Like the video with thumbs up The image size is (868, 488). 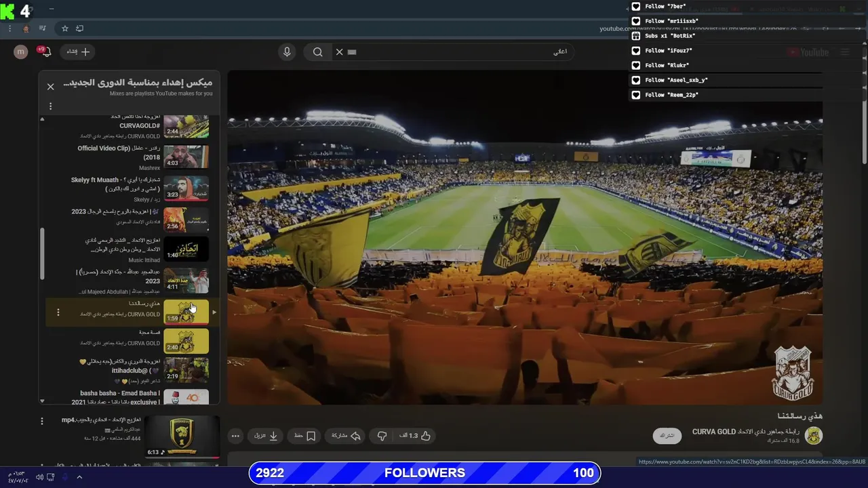[x=415, y=436]
